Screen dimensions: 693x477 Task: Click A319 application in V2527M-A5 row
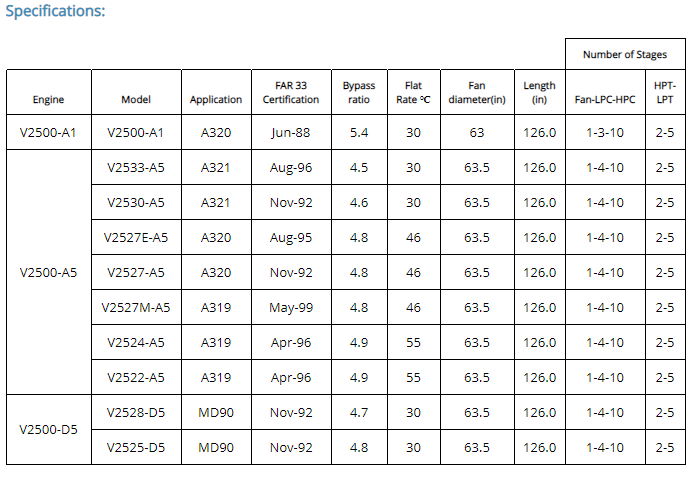coord(216,308)
